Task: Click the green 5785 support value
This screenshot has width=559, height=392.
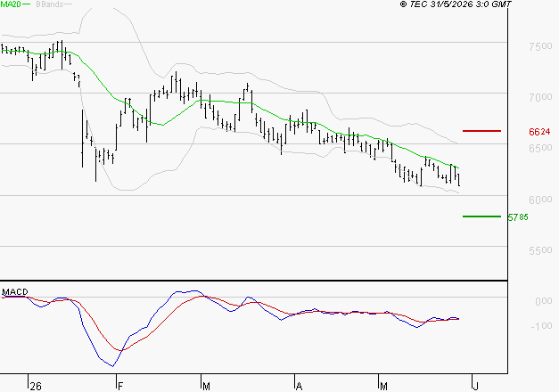Action: [x=518, y=217]
